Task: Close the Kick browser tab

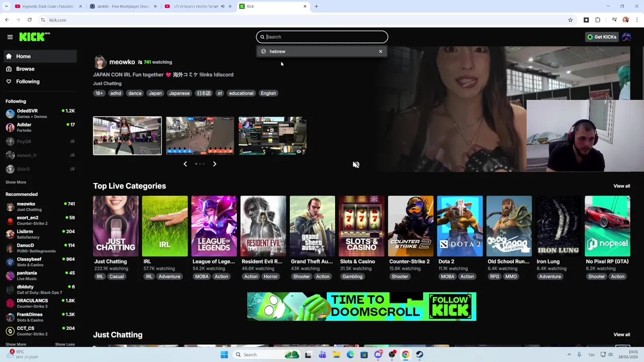Action: tap(305, 7)
